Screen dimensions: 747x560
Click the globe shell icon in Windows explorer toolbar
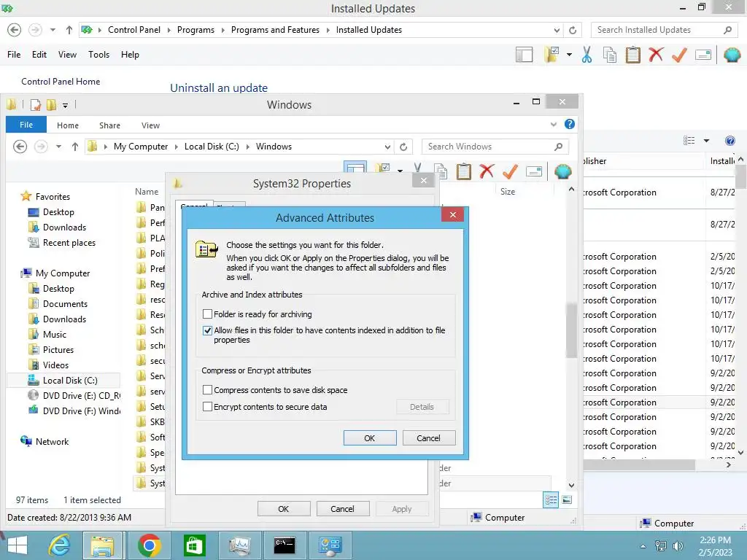(562, 171)
